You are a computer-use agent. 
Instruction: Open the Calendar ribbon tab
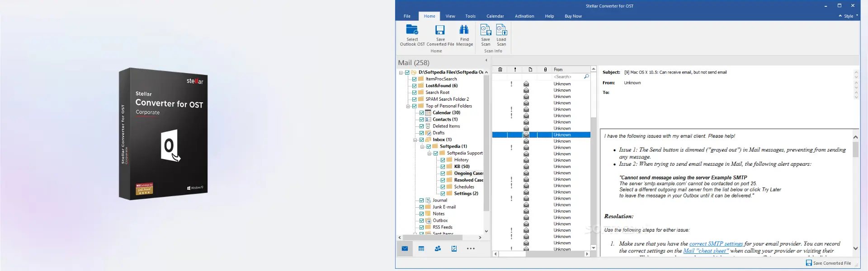[x=495, y=16]
